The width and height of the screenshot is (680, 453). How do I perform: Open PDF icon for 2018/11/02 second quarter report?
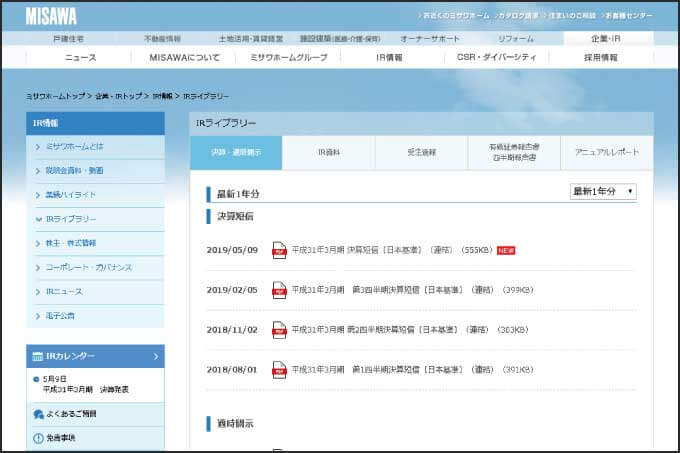279,330
